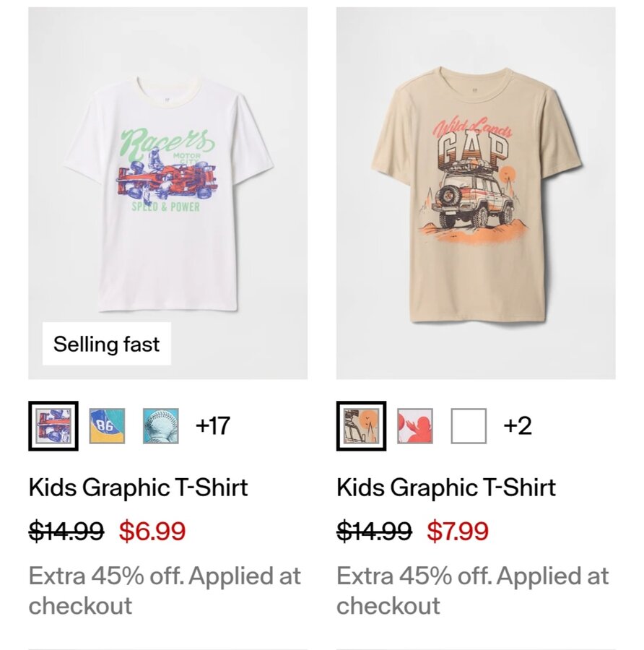The image size is (644, 650).
Task: Click the crossed-out $14.99 above $6.99
Action: point(66,532)
